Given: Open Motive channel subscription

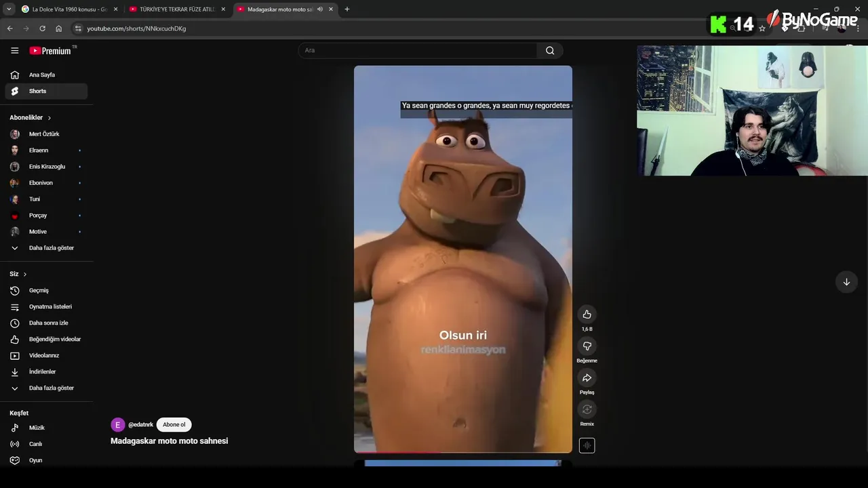Looking at the screenshot, I should pos(46,232).
